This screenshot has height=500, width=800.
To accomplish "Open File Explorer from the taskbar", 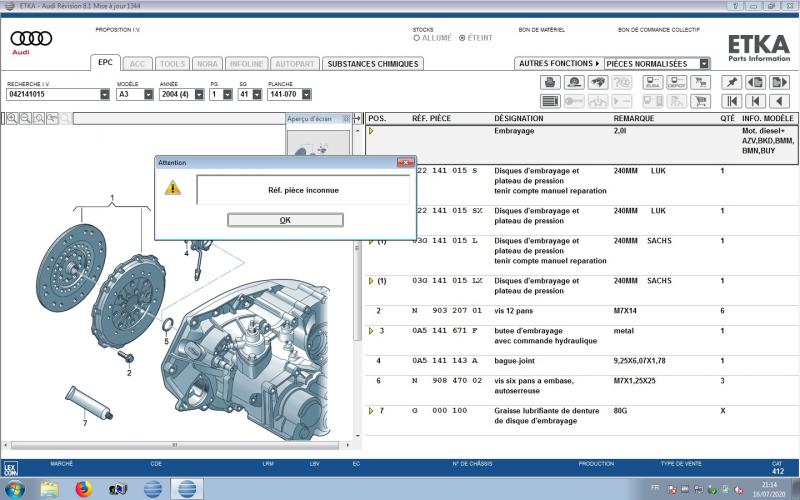I will [x=49, y=489].
